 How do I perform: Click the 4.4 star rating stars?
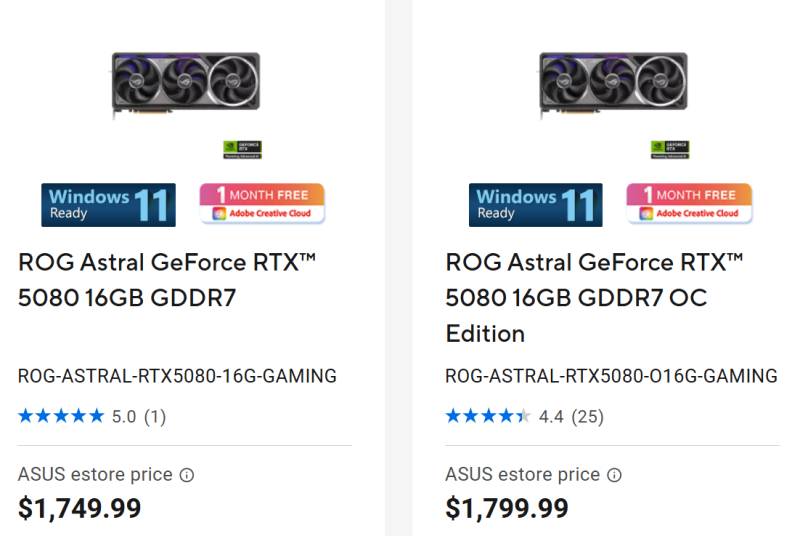pyautogui.click(x=488, y=416)
